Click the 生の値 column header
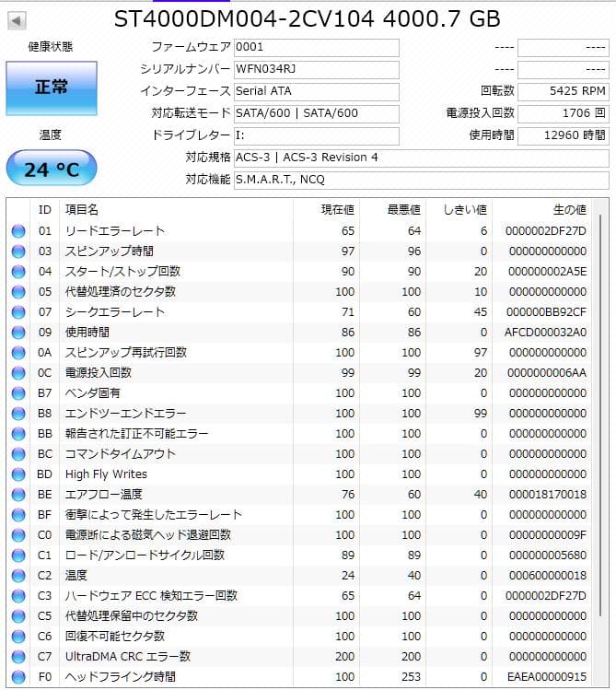Image resolution: width=616 pixels, height=690 pixels. coord(570,210)
